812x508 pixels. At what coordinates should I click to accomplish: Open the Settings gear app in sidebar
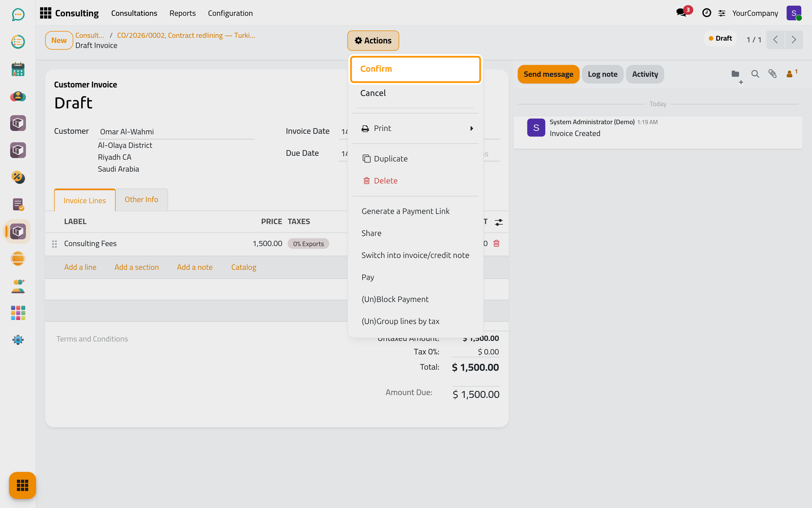[18, 340]
